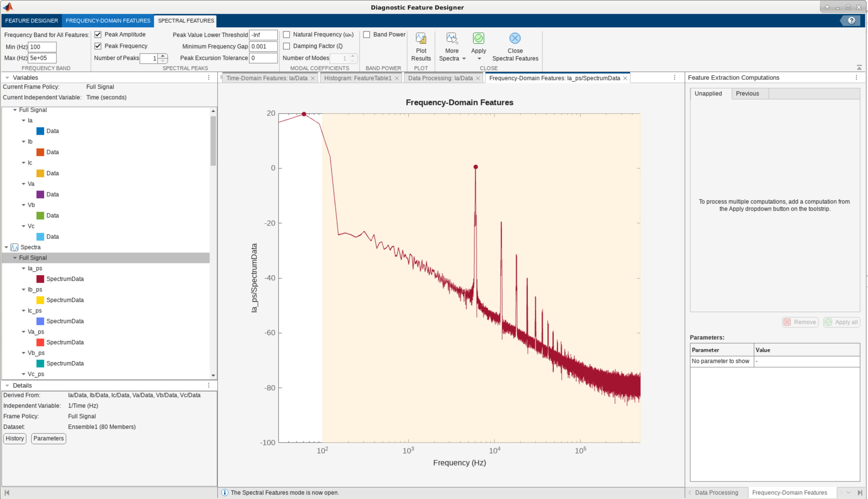Open Feature Extraction Computations options menu
Screen dimensions: 868x499
tap(856, 78)
